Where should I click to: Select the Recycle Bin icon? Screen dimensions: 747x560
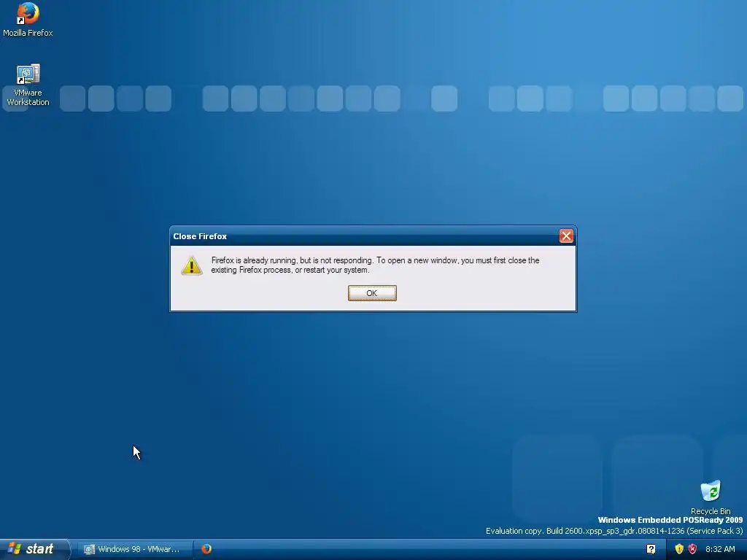point(711,497)
